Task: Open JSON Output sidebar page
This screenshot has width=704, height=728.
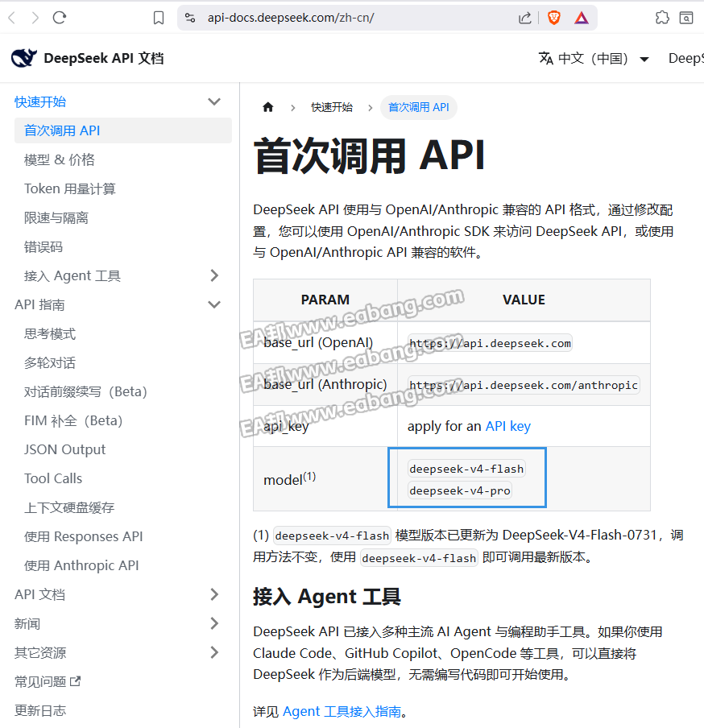Action: coord(65,449)
